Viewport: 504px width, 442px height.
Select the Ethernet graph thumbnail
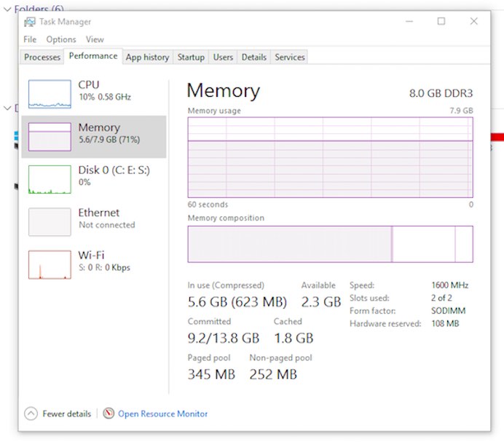(50, 222)
